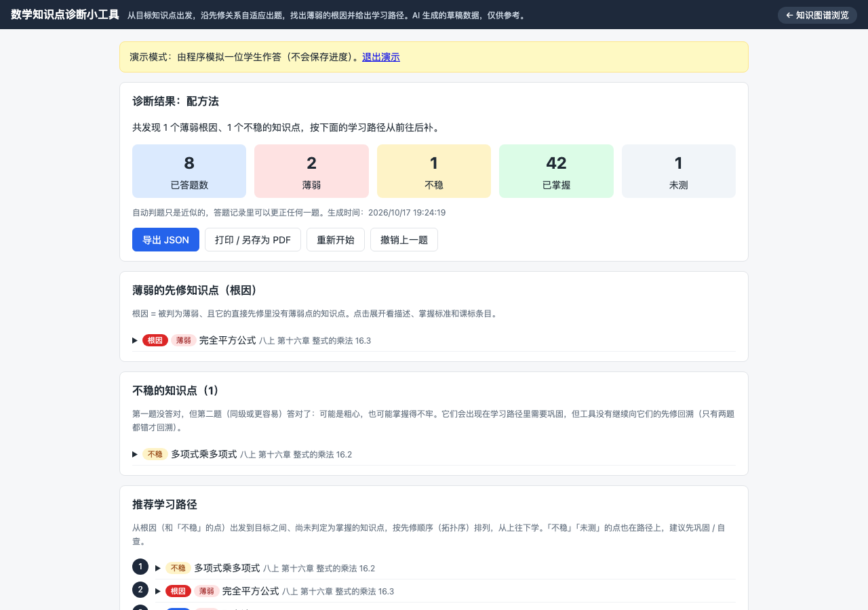Image resolution: width=868 pixels, height=610 pixels.
Task: Click the 撤销上一题 button
Action: (404, 239)
